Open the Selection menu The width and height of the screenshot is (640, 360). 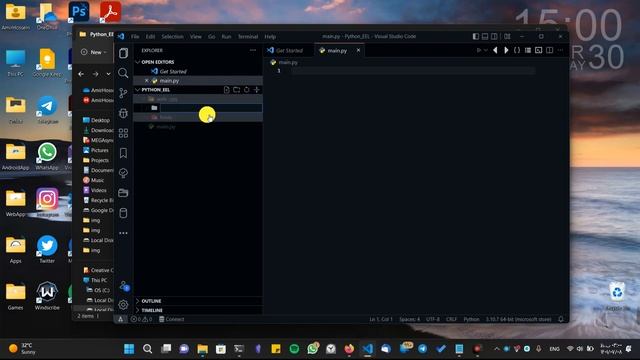[172, 36]
